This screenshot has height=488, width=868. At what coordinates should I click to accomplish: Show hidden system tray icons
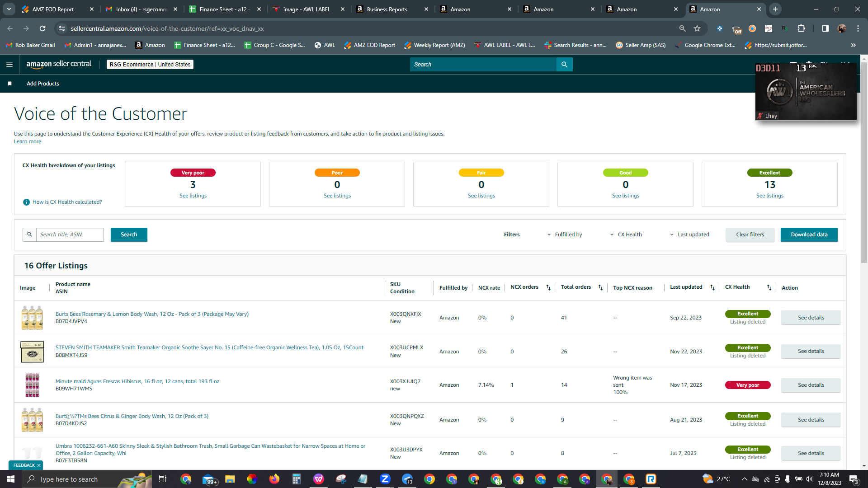[x=744, y=479]
